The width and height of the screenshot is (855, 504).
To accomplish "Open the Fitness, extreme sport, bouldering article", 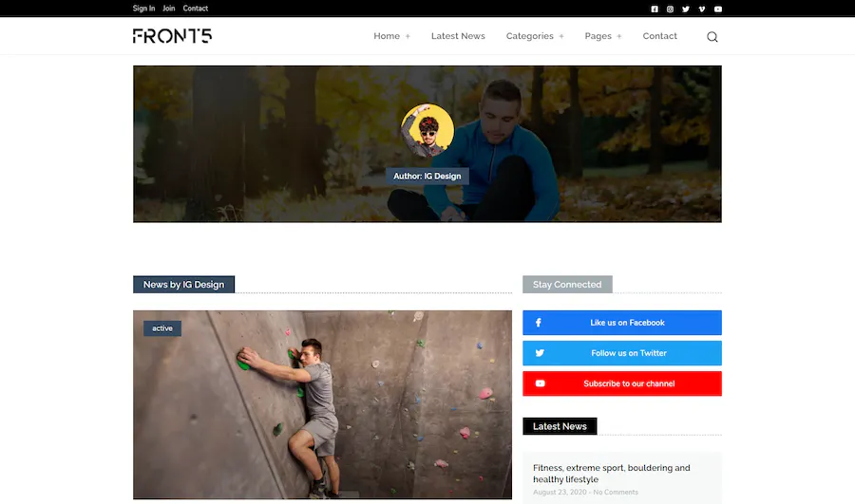I will coord(611,474).
